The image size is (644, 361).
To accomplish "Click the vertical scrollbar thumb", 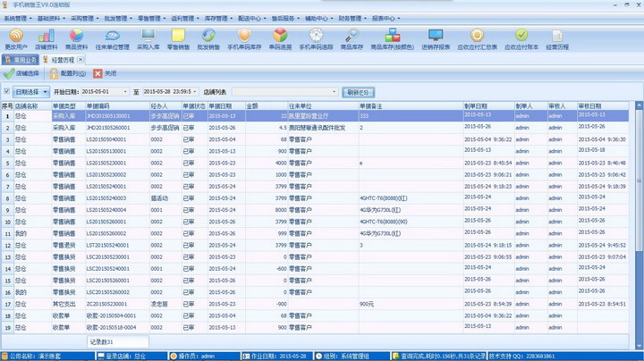I will tap(639, 180).
